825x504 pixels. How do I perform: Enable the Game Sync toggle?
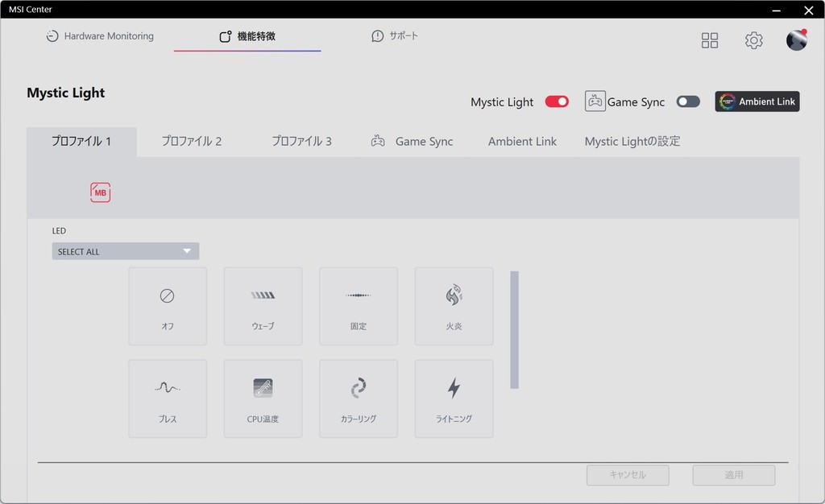[x=688, y=101]
